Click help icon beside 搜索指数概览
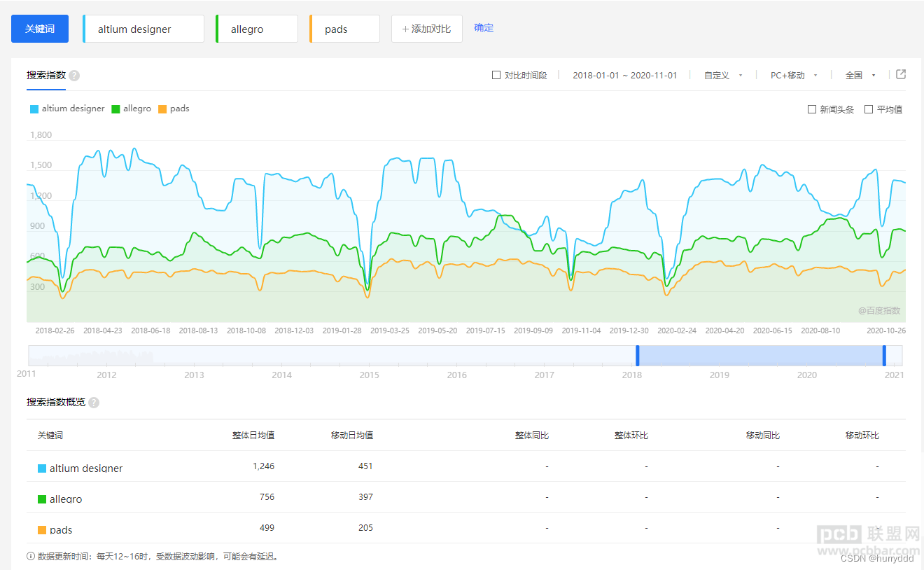The image size is (924, 570). point(94,403)
